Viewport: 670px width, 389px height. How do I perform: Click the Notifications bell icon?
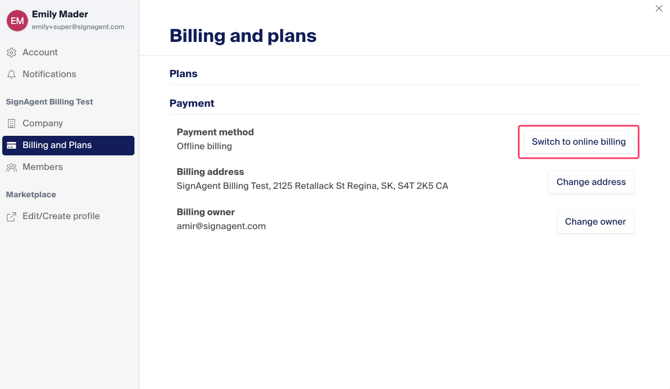click(x=12, y=74)
